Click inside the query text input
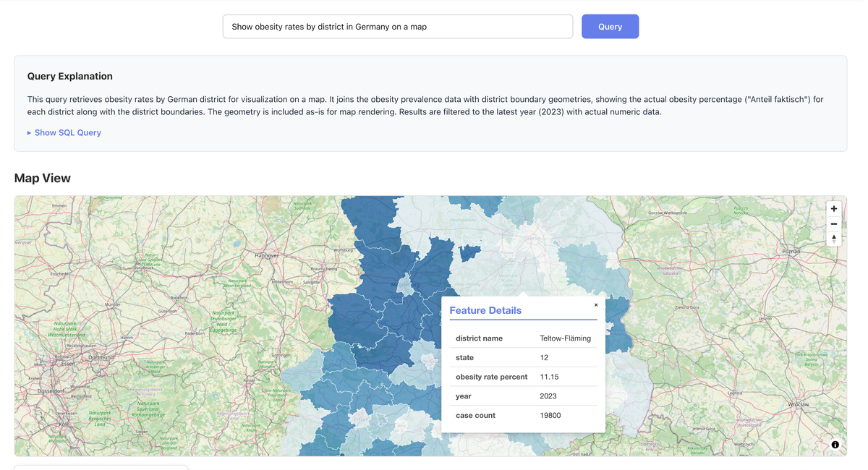 tap(397, 27)
